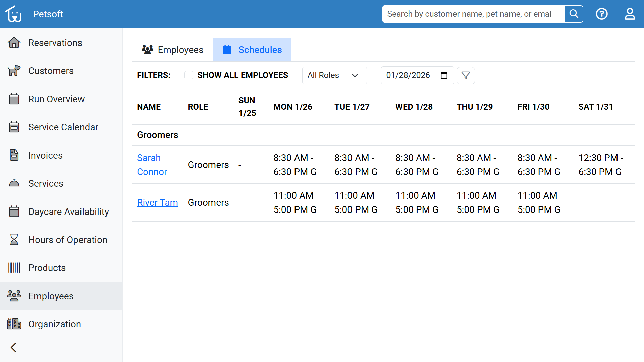Open the user account profile icon

tap(630, 14)
